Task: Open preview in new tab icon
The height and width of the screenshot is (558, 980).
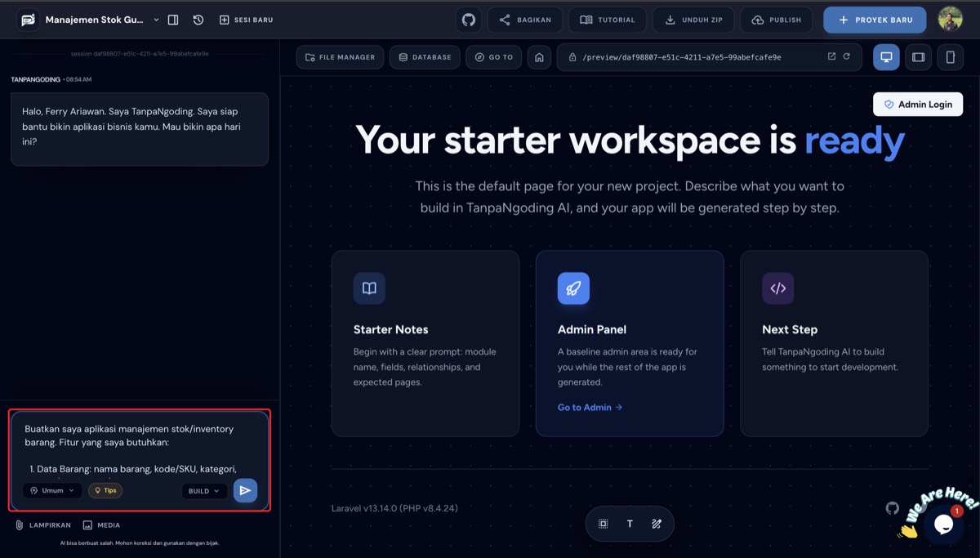Action: click(831, 56)
